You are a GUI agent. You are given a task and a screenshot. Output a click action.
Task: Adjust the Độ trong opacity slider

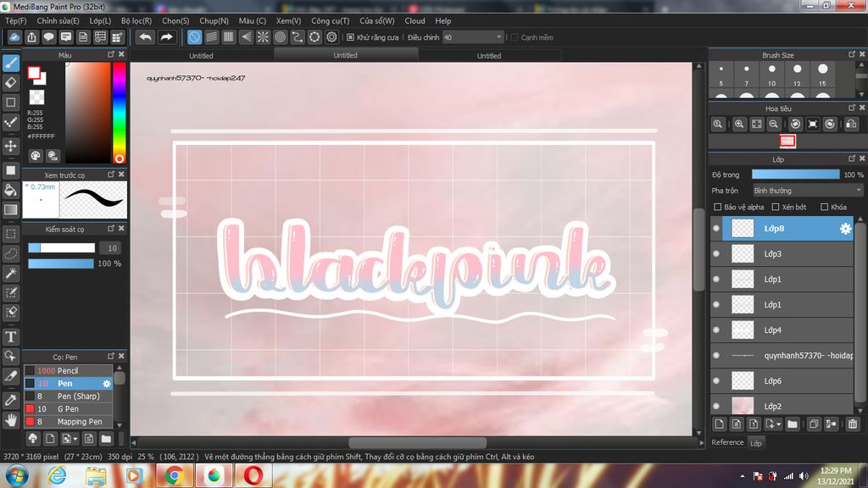click(x=795, y=175)
